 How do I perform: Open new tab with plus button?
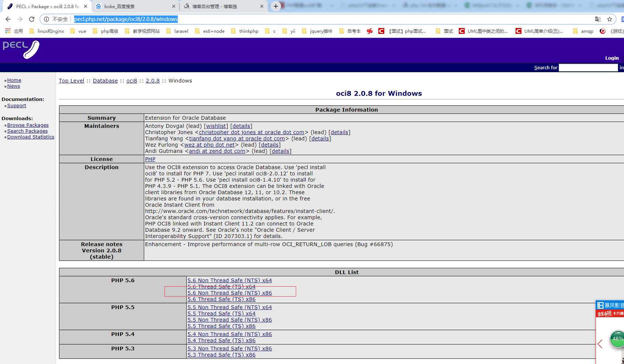[x=276, y=6]
